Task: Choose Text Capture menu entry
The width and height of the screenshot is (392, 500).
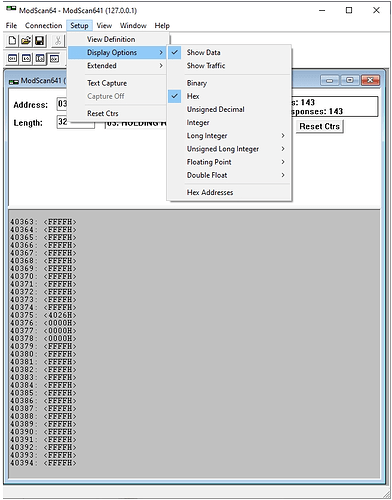Action: (117, 83)
